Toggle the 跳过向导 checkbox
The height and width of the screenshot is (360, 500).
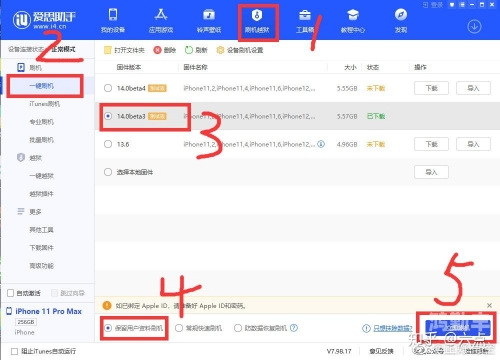tap(55, 293)
